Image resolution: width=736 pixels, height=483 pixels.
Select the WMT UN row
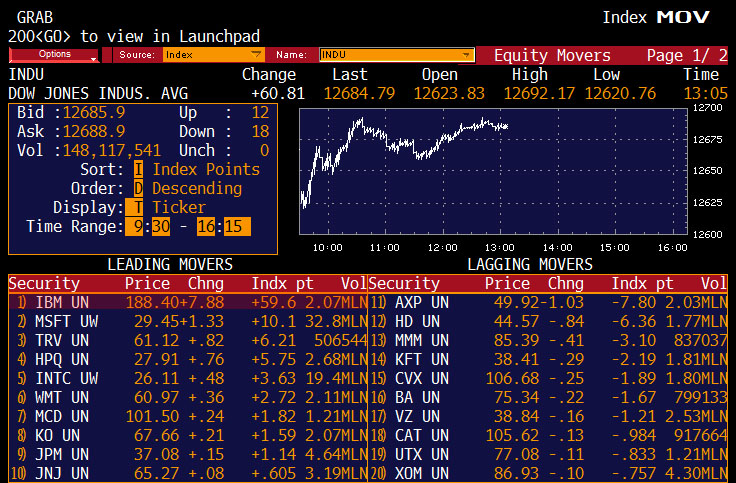point(188,398)
